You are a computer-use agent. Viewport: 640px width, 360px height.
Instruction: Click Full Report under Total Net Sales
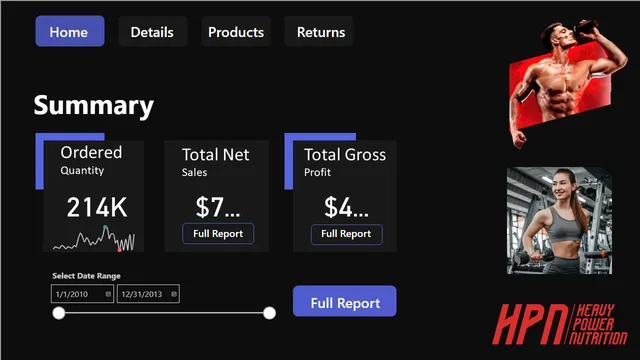(x=218, y=233)
